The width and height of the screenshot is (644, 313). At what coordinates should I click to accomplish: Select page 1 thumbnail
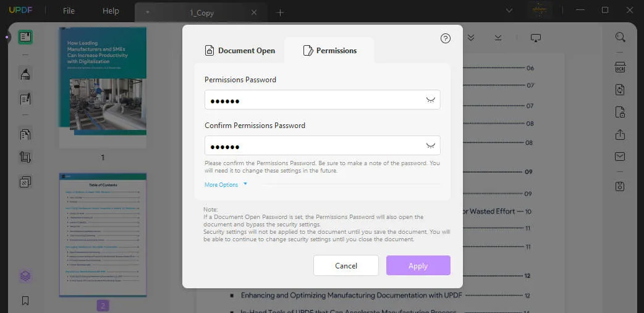coord(103,87)
